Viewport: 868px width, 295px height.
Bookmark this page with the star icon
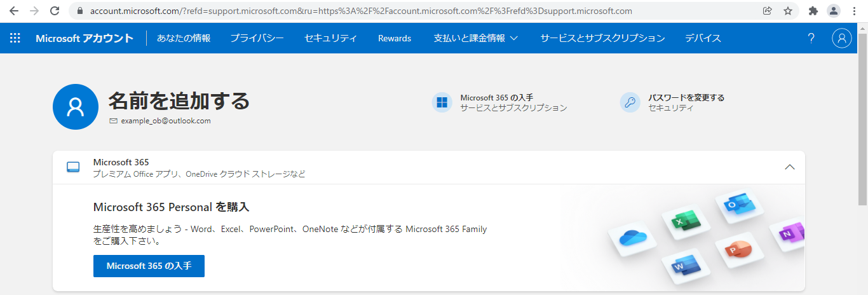(788, 11)
